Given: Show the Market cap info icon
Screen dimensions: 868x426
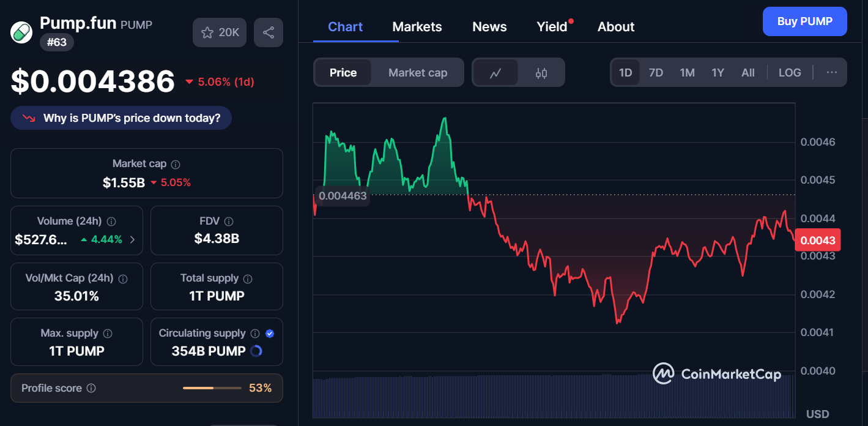Looking at the screenshot, I should (176, 164).
